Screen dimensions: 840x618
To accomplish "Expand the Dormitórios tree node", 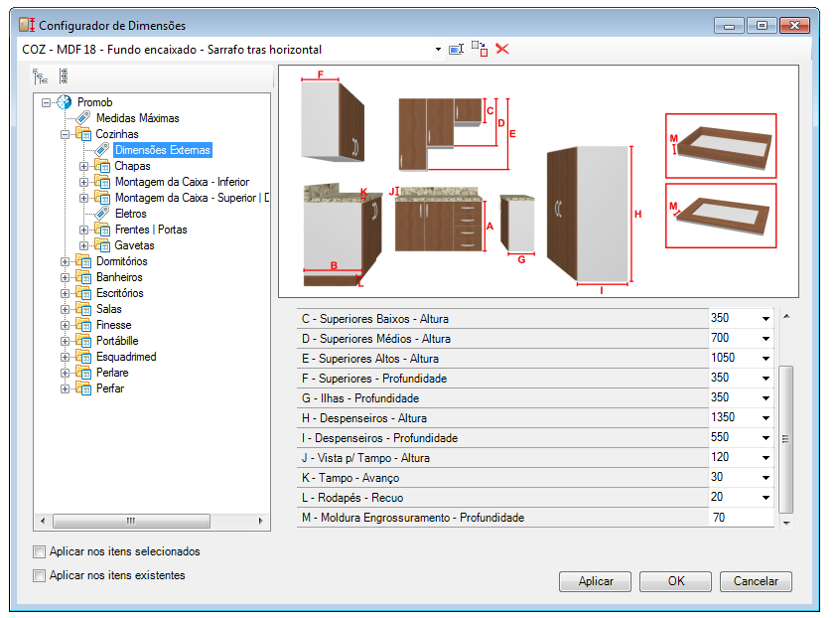I will click(65, 261).
